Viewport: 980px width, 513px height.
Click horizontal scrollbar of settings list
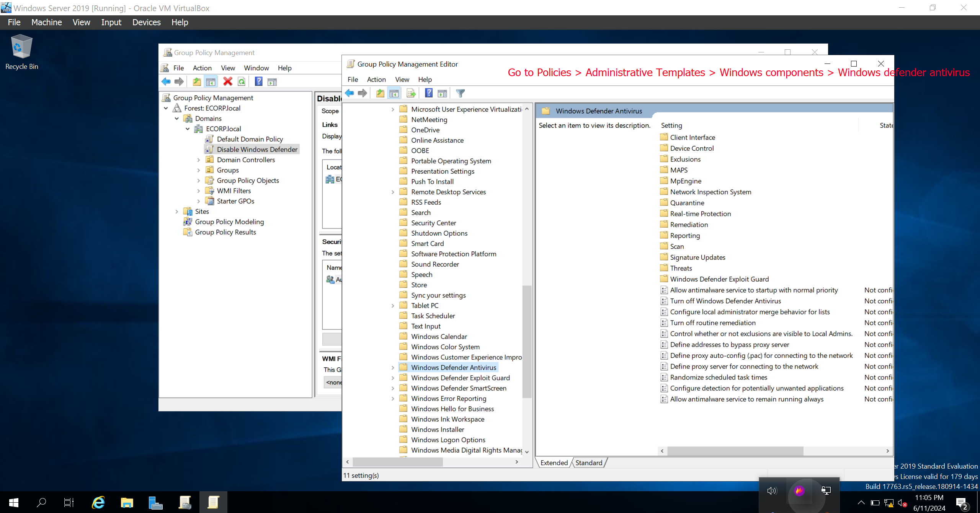tap(735, 451)
